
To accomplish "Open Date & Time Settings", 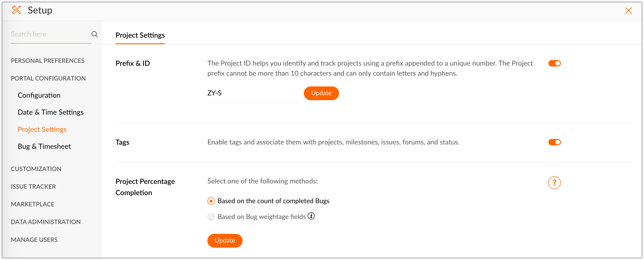I will [51, 112].
